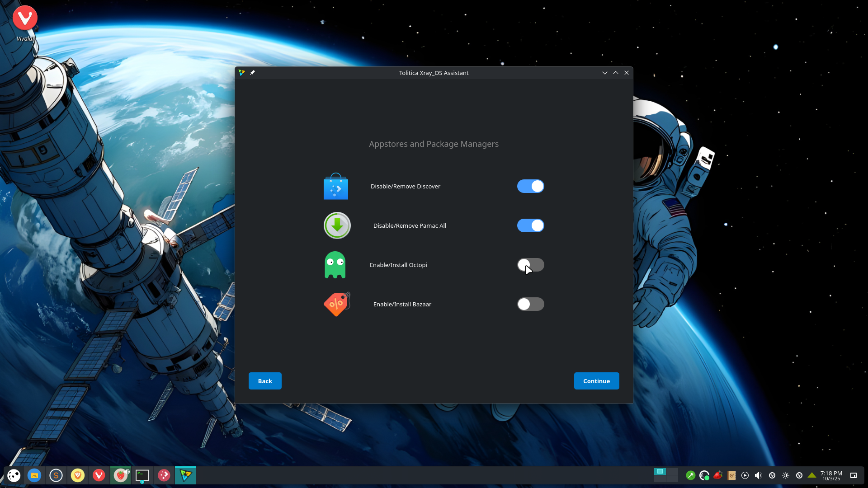This screenshot has height=488, width=868.
Task: Open the clock showing 7:18 PM
Action: [x=831, y=475]
